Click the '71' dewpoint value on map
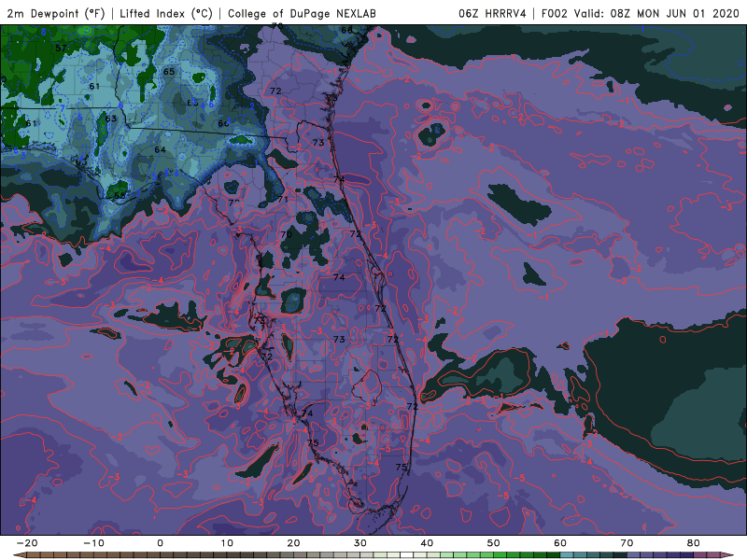 pos(283,200)
